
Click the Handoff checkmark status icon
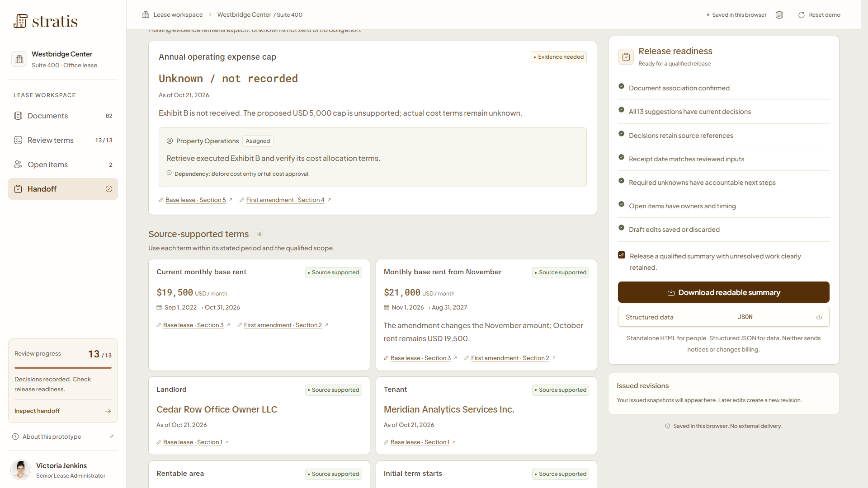tap(109, 189)
